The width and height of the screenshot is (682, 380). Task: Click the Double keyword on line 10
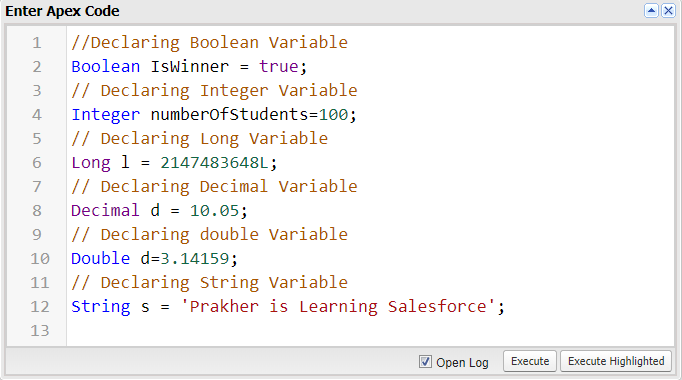[100, 258]
